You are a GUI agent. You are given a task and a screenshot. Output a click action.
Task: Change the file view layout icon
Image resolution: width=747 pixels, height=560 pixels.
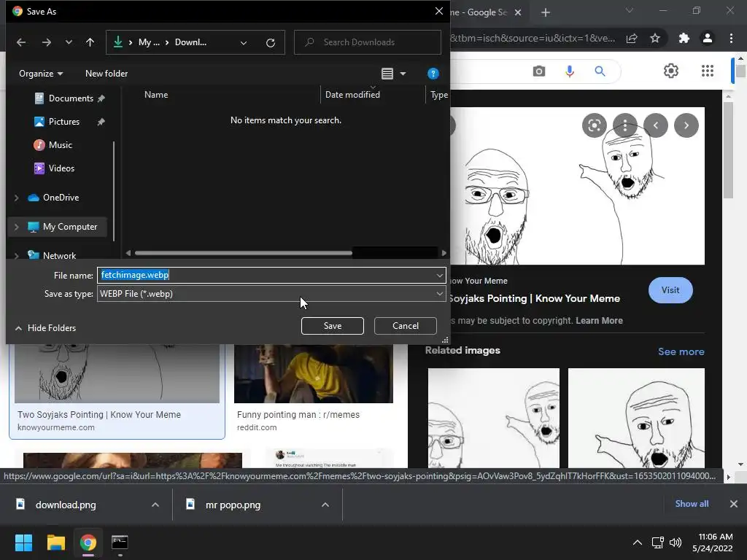(x=387, y=74)
